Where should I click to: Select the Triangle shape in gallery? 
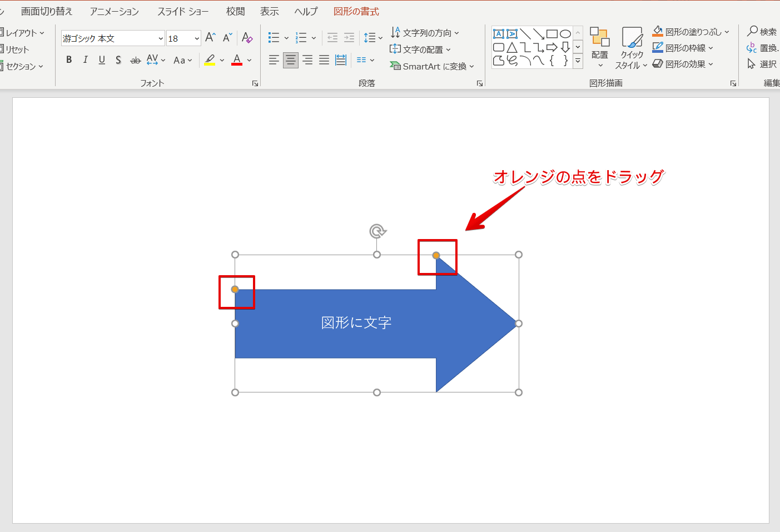[512, 47]
